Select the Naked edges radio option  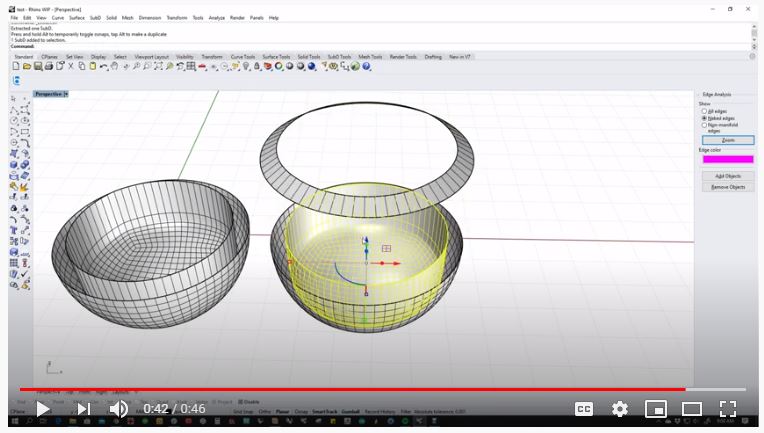click(x=704, y=118)
